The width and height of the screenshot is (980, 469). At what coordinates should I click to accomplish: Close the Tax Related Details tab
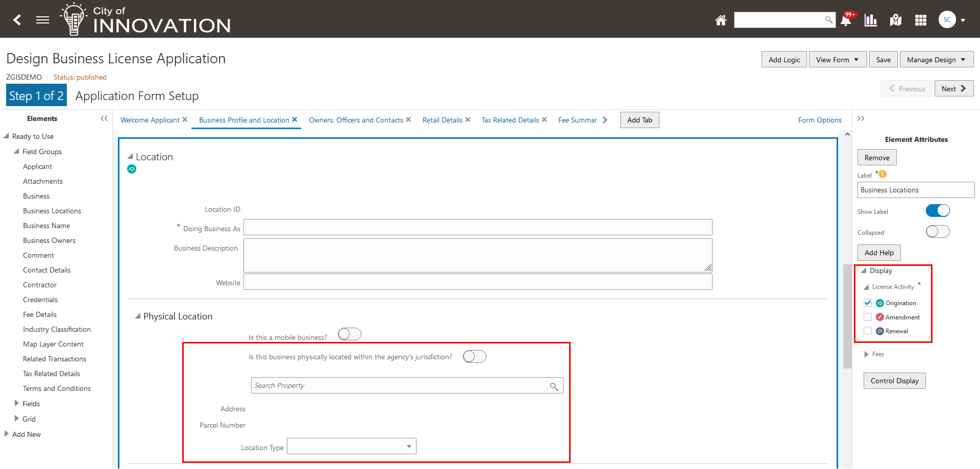[x=544, y=119]
